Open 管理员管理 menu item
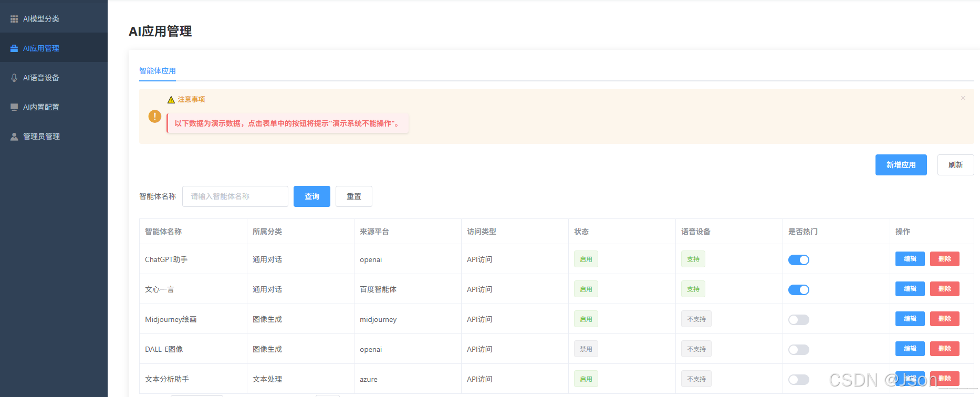Screen dimensions: 980x397 tap(54, 137)
